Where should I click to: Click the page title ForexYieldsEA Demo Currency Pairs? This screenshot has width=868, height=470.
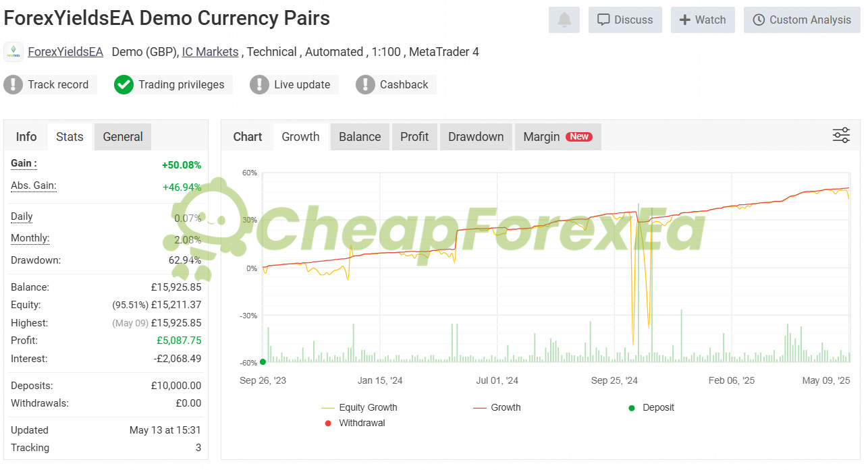click(x=167, y=18)
